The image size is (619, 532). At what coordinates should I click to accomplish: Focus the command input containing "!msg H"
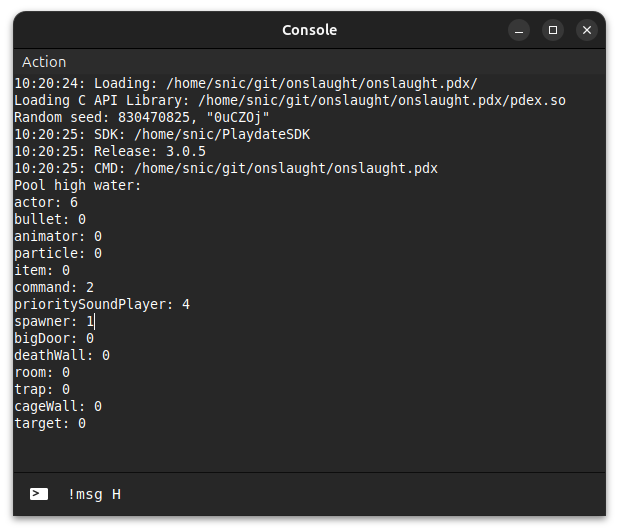300,494
